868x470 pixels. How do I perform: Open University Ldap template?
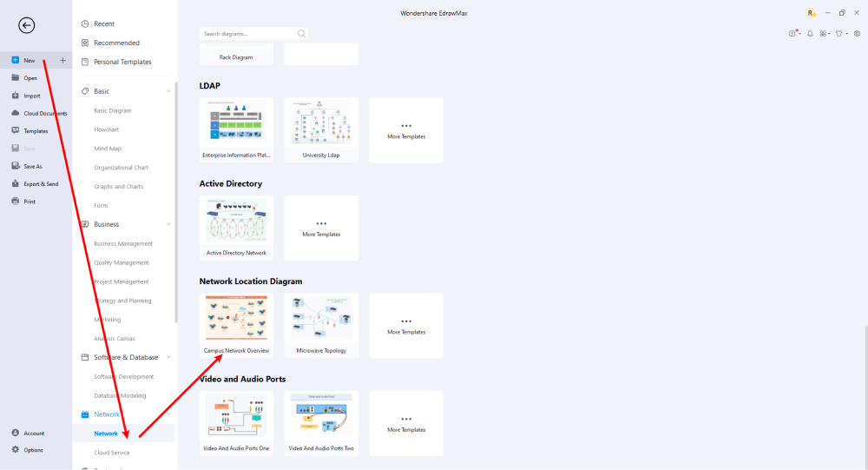pos(321,130)
